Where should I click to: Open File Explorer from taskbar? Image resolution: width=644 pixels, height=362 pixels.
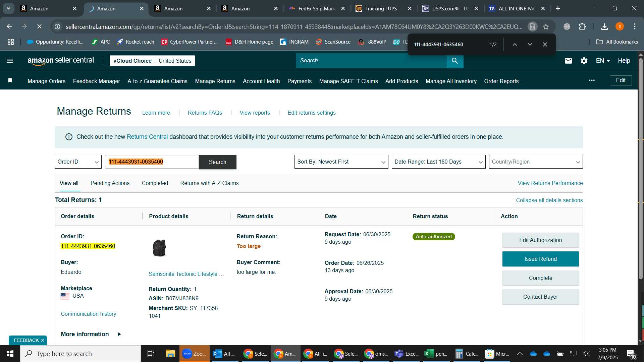pyautogui.click(x=170, y=354)
